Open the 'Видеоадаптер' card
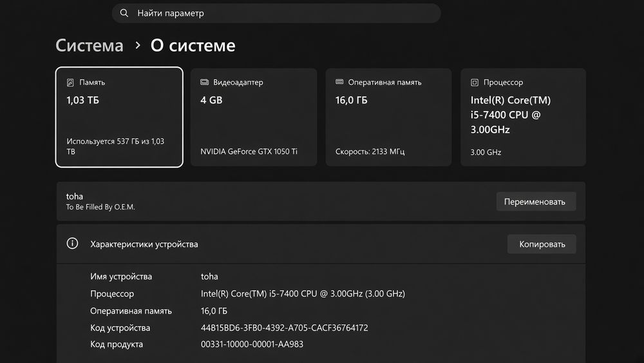Image resolution: width=644 pixels, height=363 pixels. [254, 117]
